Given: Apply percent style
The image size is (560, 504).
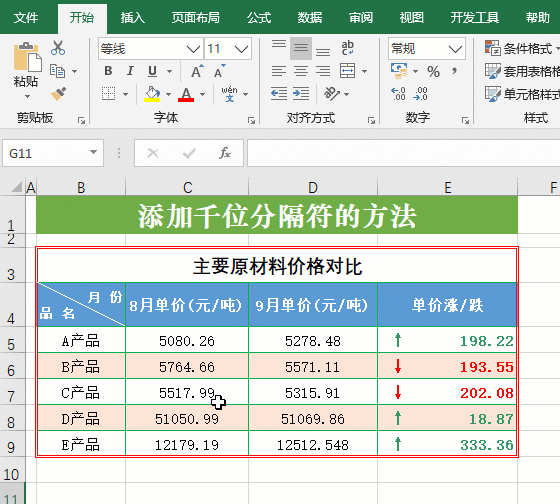Looking at the screenshot, I should pyautogui.click(x=433, y=71).
